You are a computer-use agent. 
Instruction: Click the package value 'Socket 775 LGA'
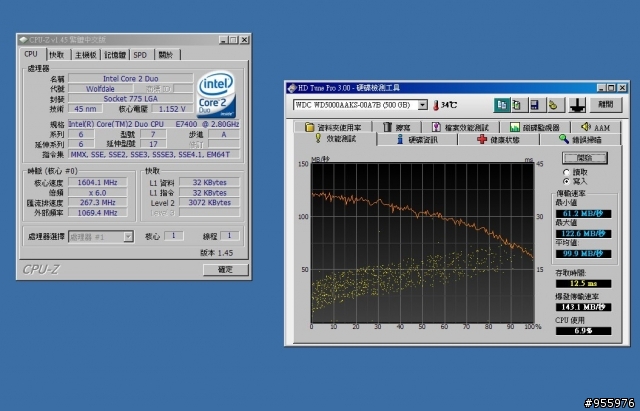coord(131,98)
